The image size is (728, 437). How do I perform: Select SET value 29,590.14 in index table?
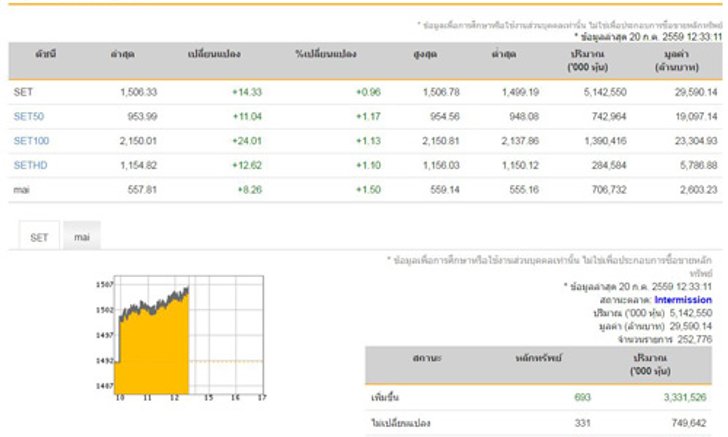point(696,92)
